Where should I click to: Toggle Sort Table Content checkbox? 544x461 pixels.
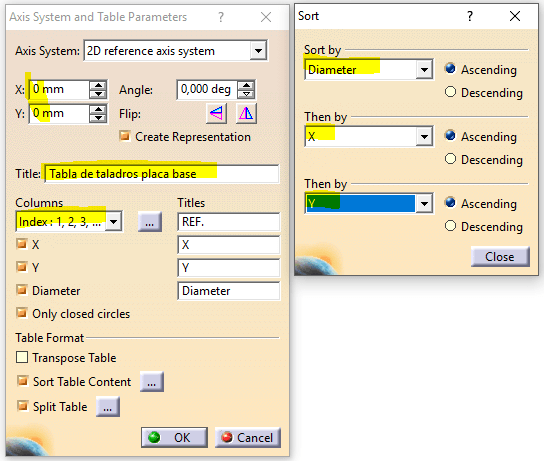point(23,381)
